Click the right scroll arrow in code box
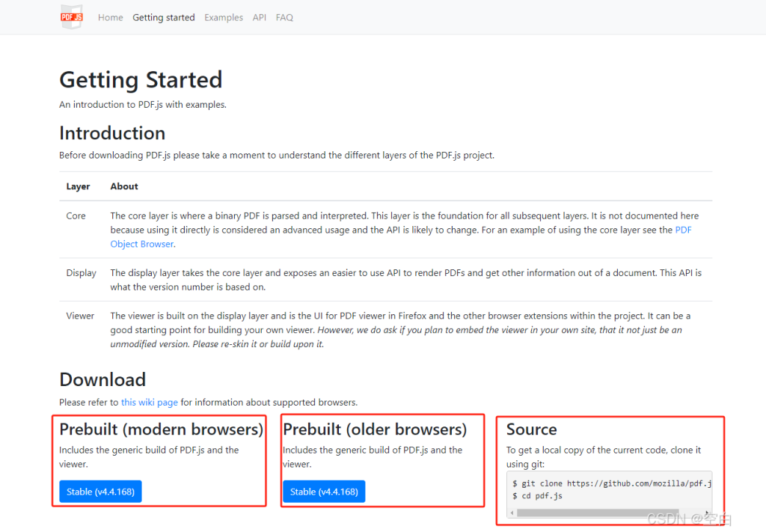The width and height of the screenshot is (766, 532). click(707, 513)
